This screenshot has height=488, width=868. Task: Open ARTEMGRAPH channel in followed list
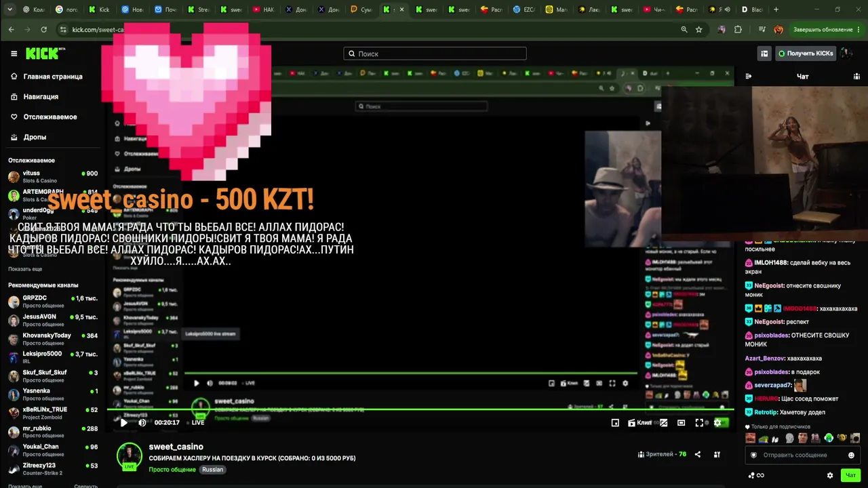[x=53, y=195]
